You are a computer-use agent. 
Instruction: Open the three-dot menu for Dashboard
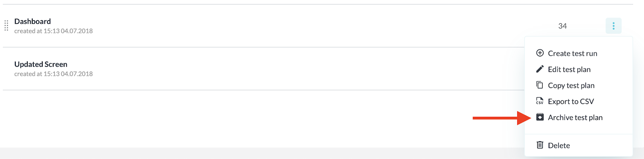click(x=613, y=26)
